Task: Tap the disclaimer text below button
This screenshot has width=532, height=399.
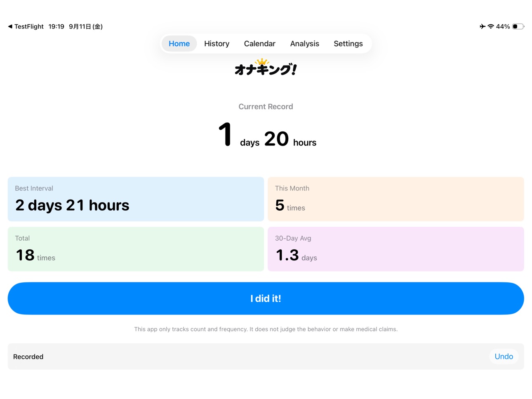Action: 266,329
